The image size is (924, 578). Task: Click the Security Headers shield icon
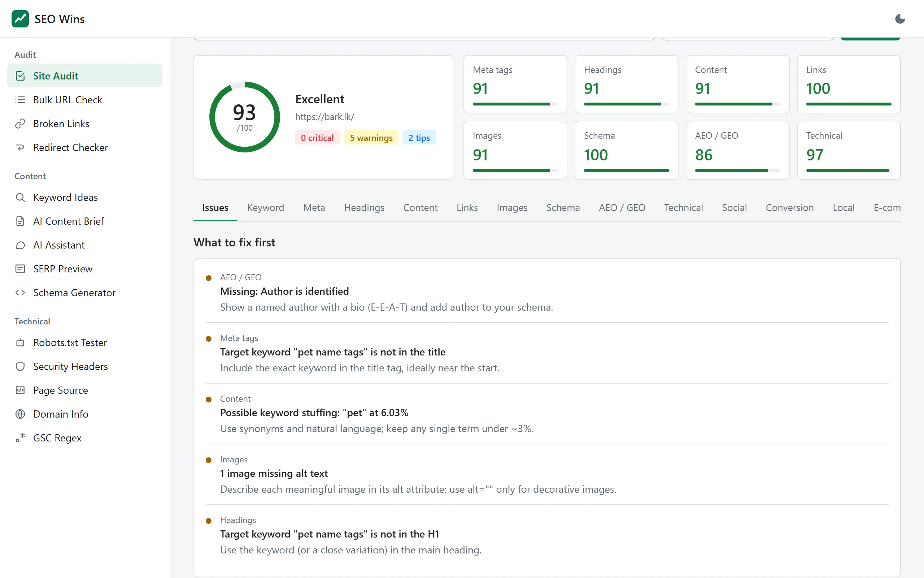coord(20,366)
